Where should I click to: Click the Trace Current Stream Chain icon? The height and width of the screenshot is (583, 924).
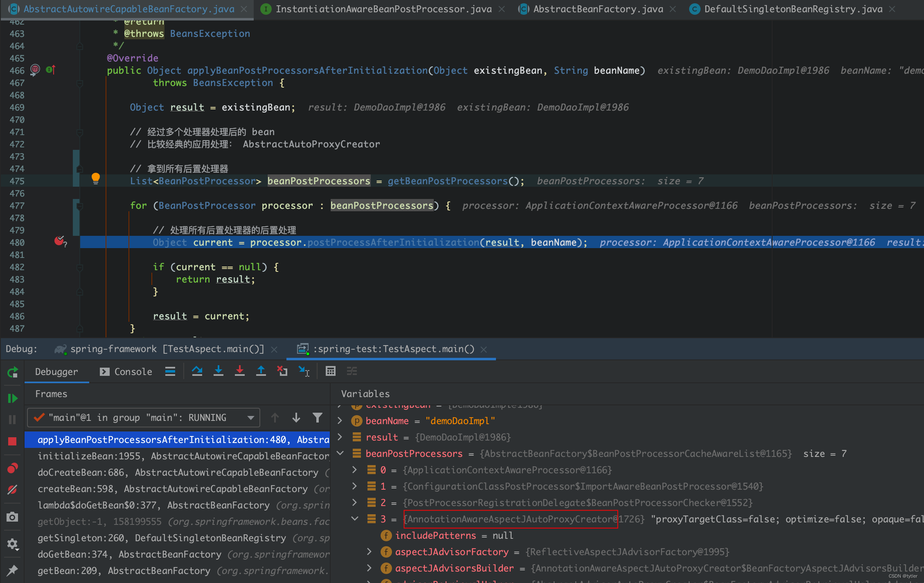pyautogui.click(x=352, y=371)
